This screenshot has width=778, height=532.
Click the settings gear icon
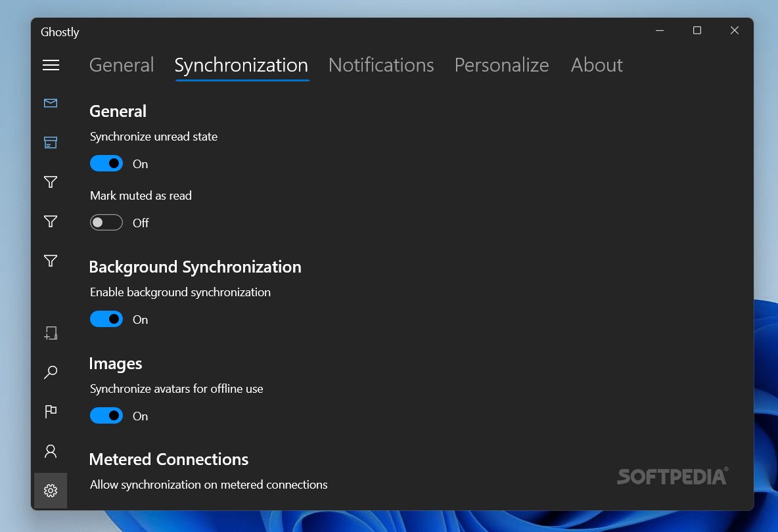[x=51, y=491]
